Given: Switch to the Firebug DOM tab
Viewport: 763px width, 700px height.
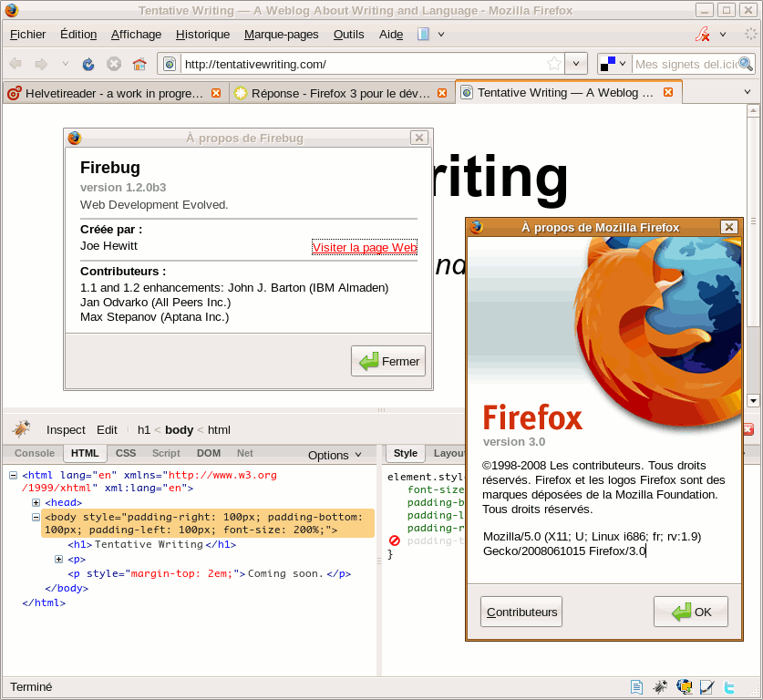Looking at the screenshot, I should pyautogui.click(x=208, y=453).
